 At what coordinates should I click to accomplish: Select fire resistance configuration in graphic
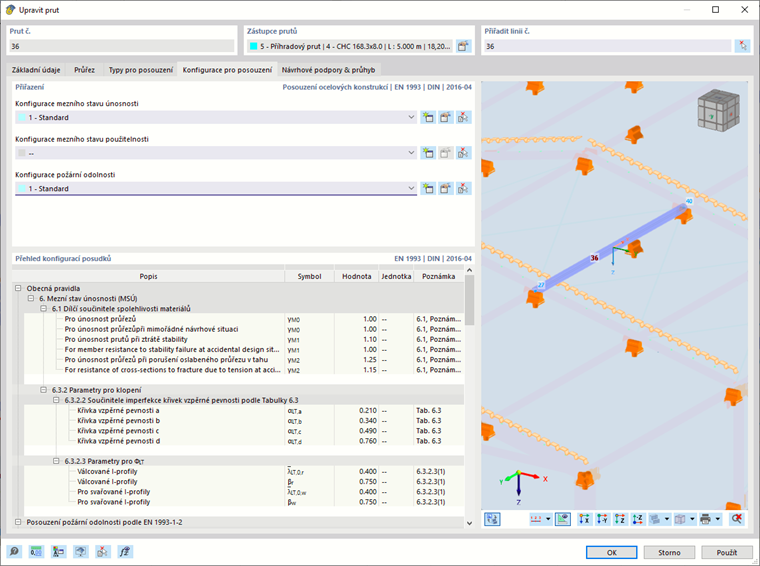(x=463, y=189)
